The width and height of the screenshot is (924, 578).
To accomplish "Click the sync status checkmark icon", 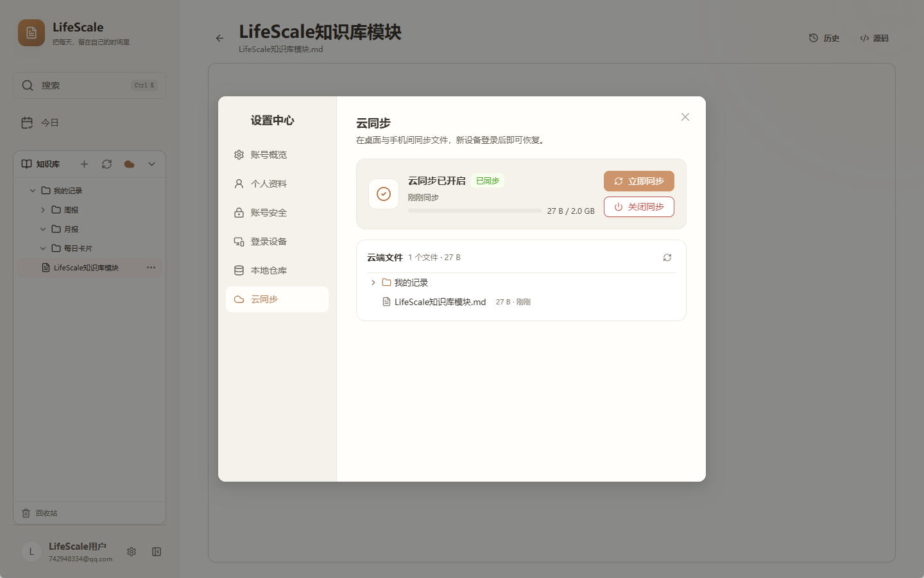I will point(384,194).
